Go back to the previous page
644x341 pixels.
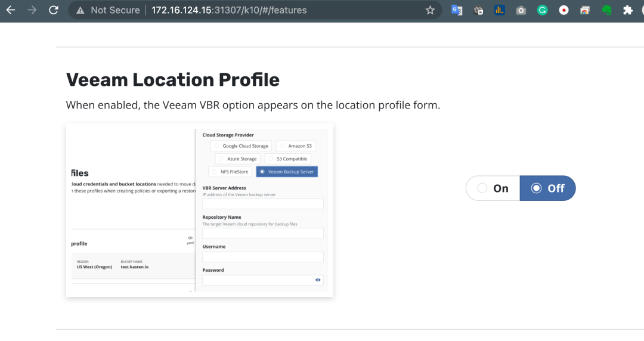(x=11, y=10)
